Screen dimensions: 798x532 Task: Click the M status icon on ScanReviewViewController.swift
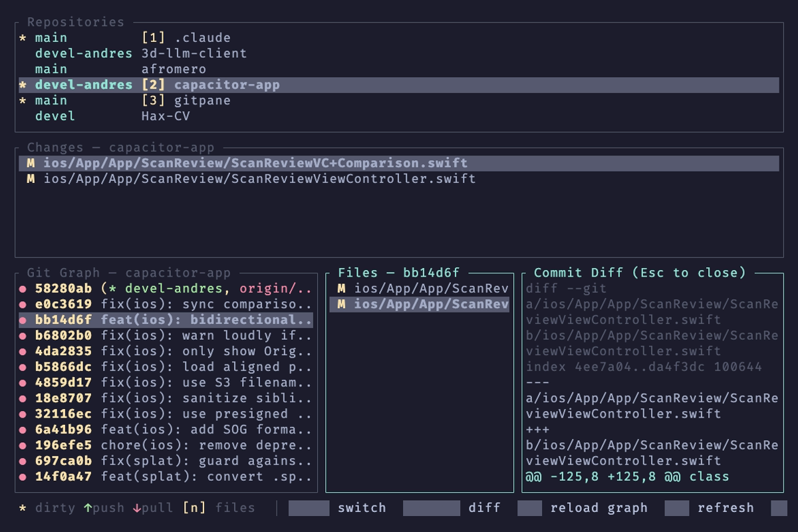pyautogui.click(x=31, y=179)
